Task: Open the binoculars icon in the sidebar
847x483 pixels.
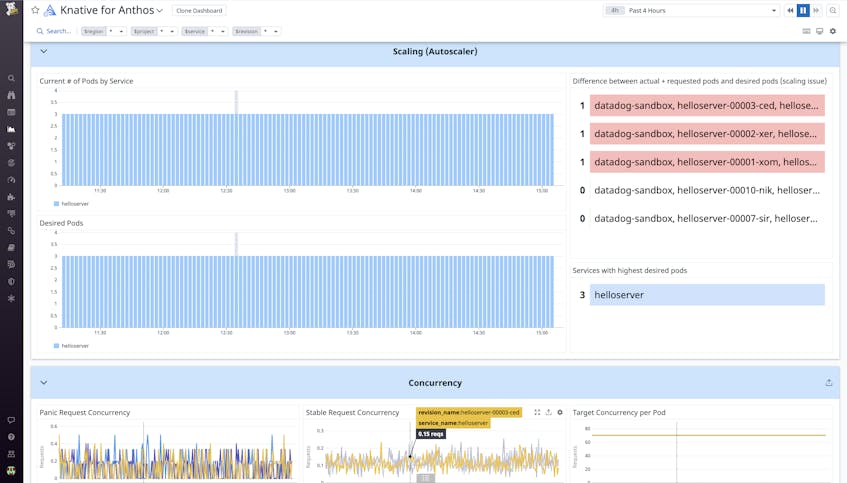Action: pos(11,95)
